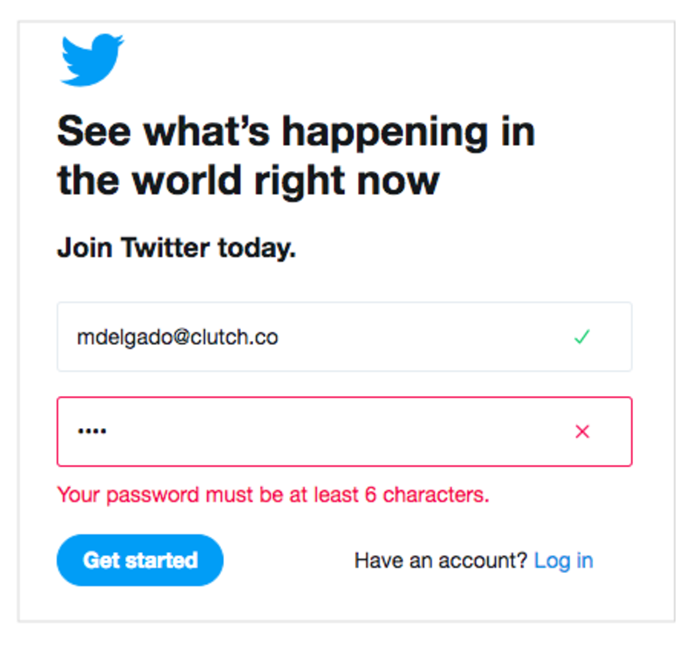This screenshot has width=700, height=649.
Task: Click the "See what's happening in" headline line
Action: [296, 132]
